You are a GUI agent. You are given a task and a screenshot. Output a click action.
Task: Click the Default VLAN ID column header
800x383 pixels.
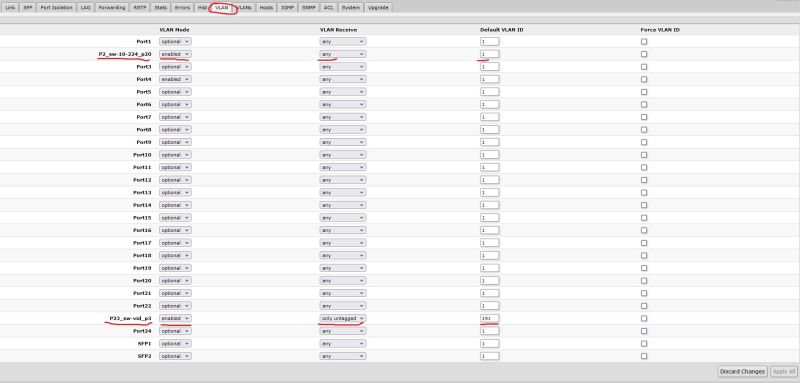(502, 30)
